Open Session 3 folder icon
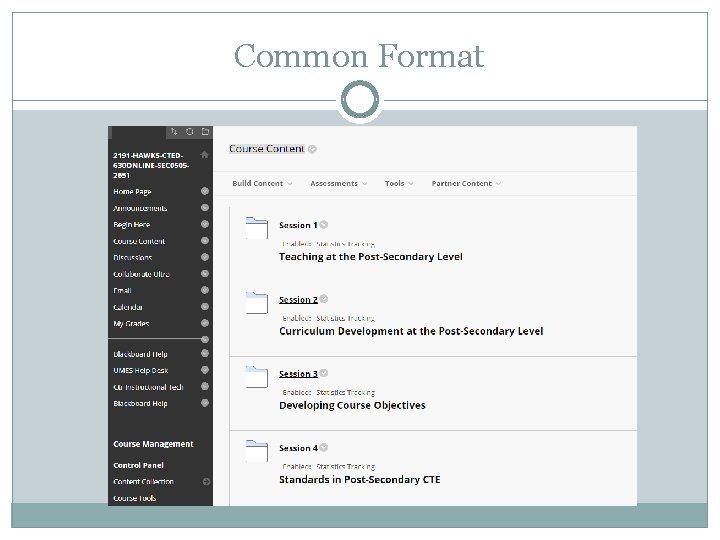The height and width of the screenshot is (540, 720). tap(257, 377)
